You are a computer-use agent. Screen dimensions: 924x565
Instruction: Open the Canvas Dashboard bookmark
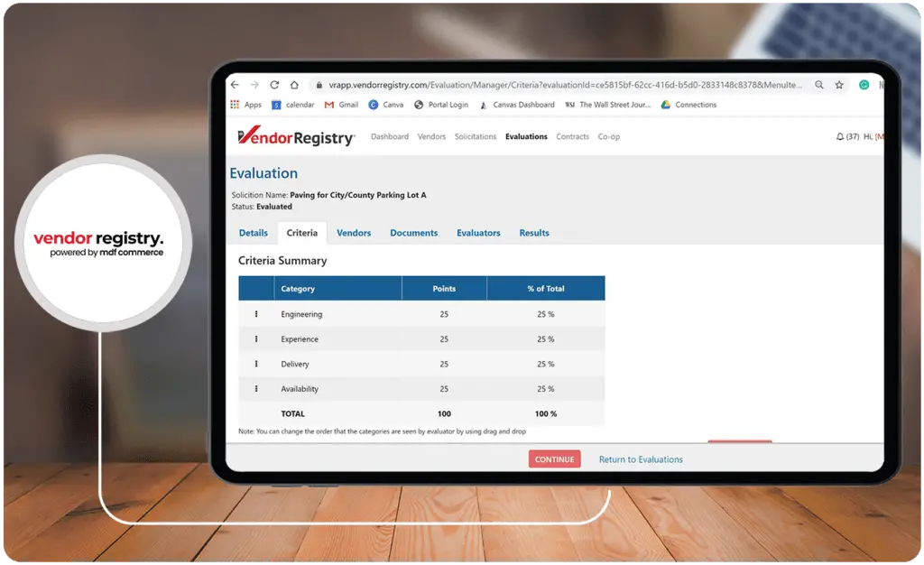click(517, 105)
